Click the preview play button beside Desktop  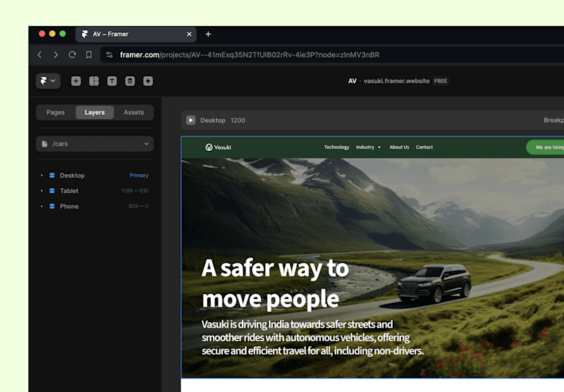[x=190, y=120]
